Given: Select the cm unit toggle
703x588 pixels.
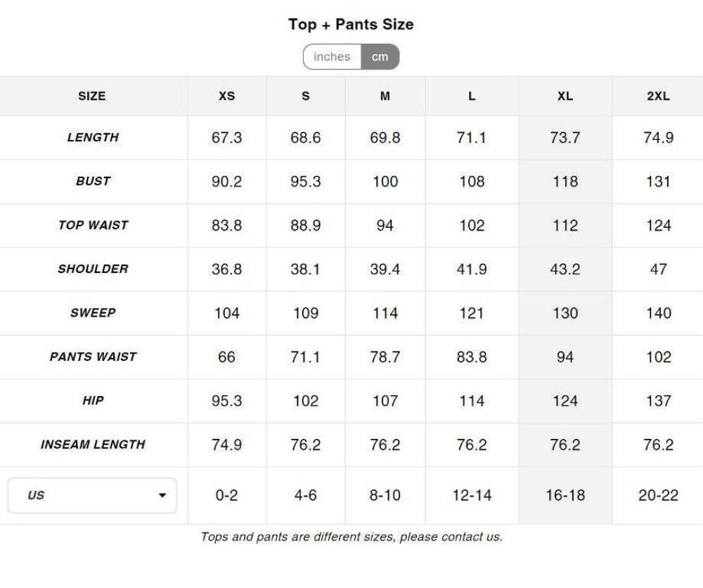Looking at the screenshot, I should click(x=380, y=57).
